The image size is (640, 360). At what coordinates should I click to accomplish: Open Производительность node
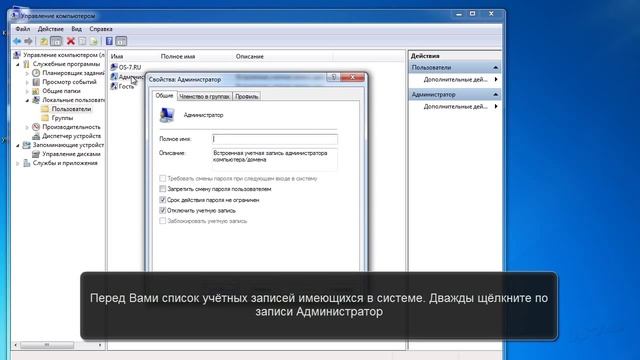click(66, 127)
